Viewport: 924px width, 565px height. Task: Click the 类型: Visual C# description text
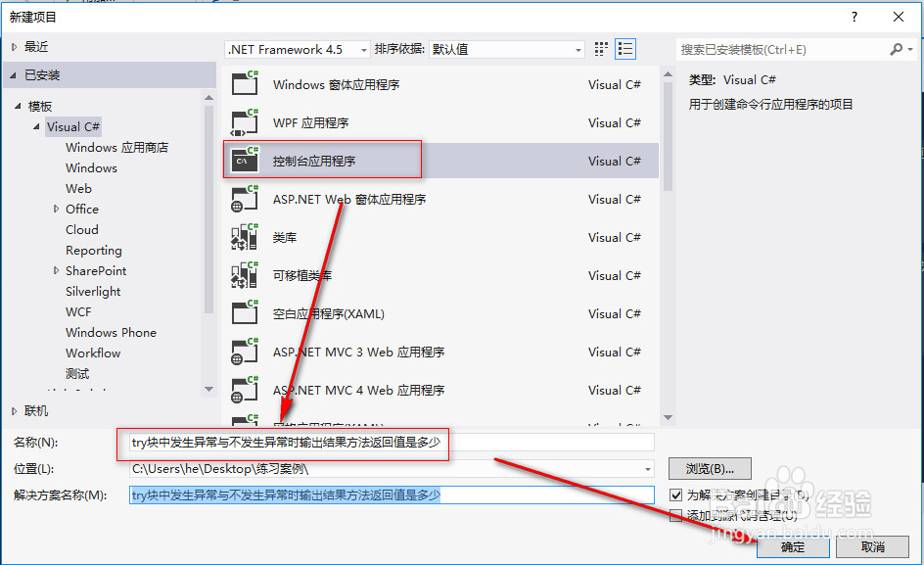coord(732,80)
